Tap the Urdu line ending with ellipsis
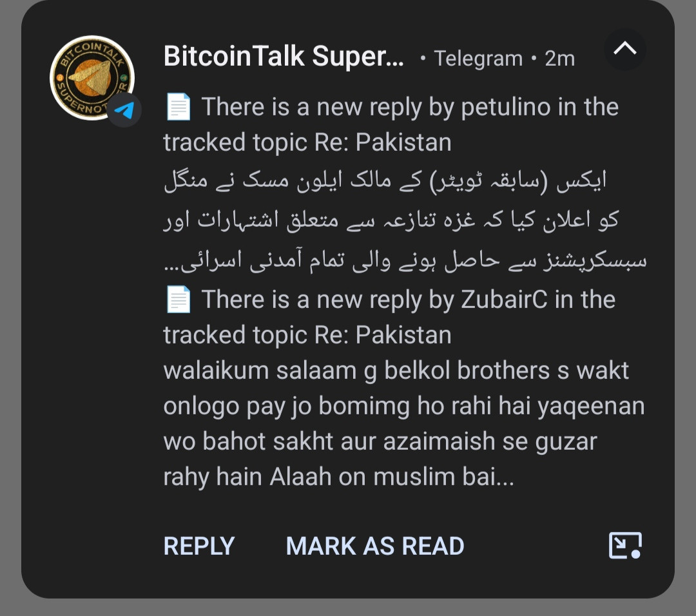The height and width of the screenshot is (616, 696). click(x=405, y=260)
